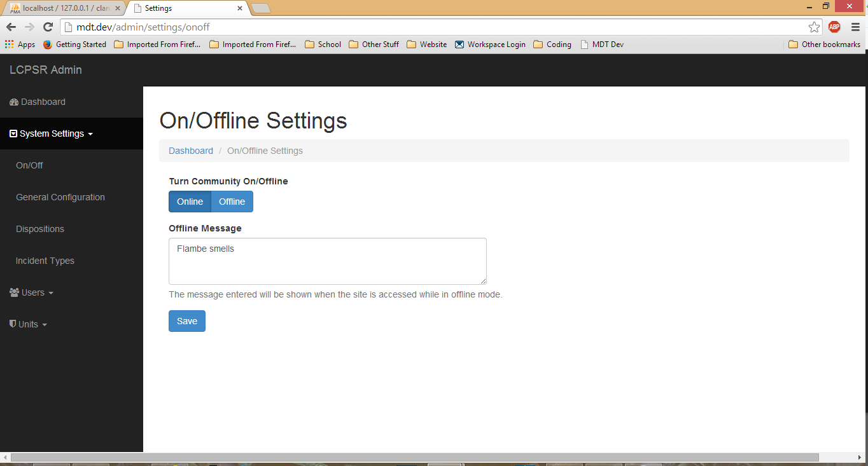
Task: Click the Units shield icon in sidebar
Action: click(x=13, y=324)
